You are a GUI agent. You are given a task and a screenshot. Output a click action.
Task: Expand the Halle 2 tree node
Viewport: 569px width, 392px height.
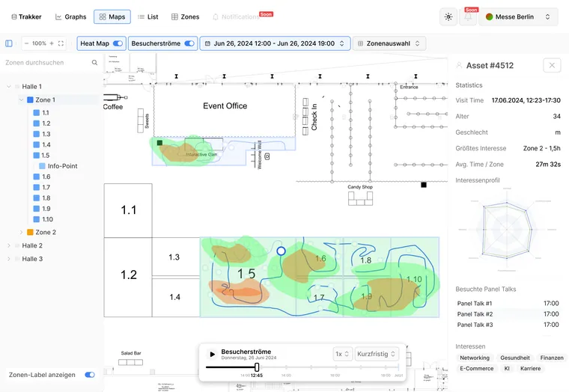(x=9, y=245)
